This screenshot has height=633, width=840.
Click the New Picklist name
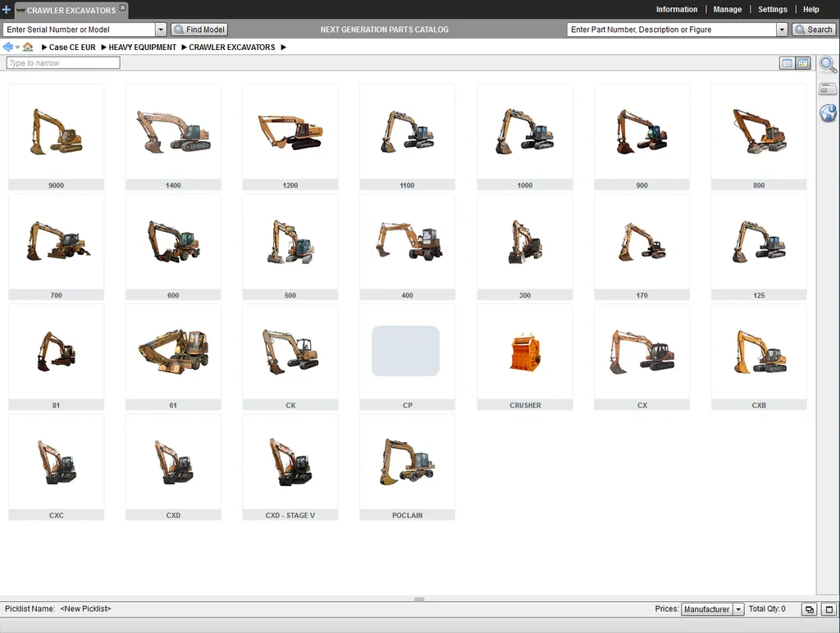pyautogui.click(x=85, y=609)
